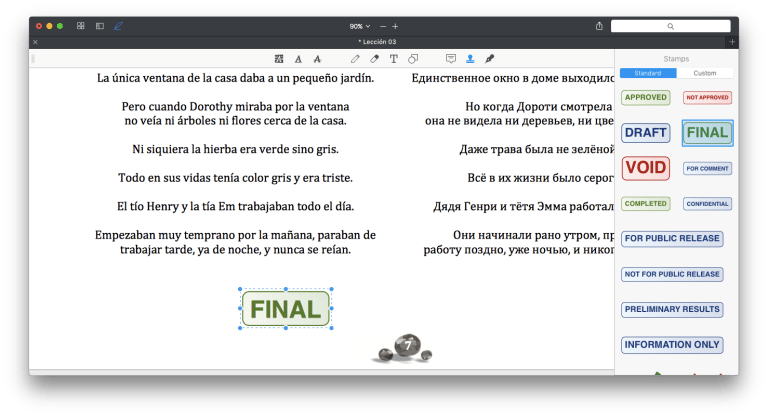Click the search field

(671, 26)
